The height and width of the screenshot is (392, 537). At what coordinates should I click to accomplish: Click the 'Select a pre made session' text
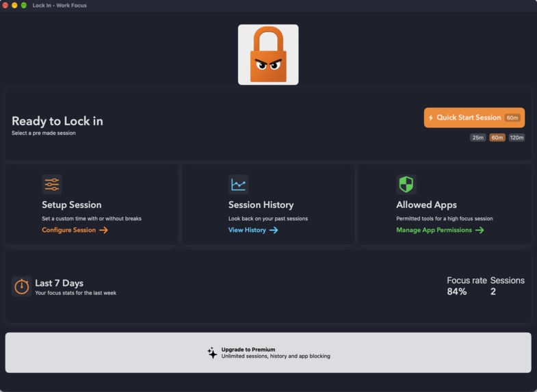[44, 133]
